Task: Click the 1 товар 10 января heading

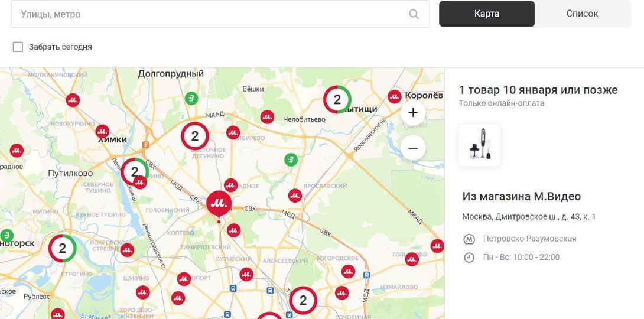Action: (538, 90)
